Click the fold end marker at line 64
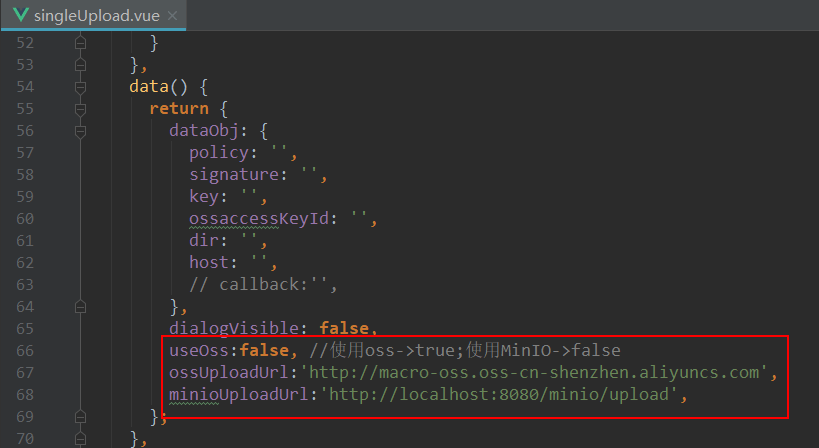Image resolution: width=819 pixels, height=448 pixels. pos(80,306)
